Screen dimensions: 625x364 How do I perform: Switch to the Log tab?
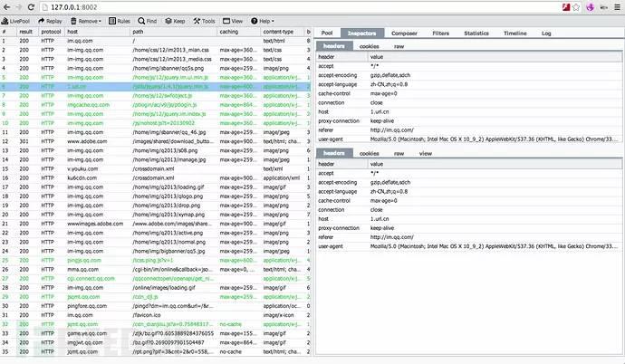[x=546, y=34]
